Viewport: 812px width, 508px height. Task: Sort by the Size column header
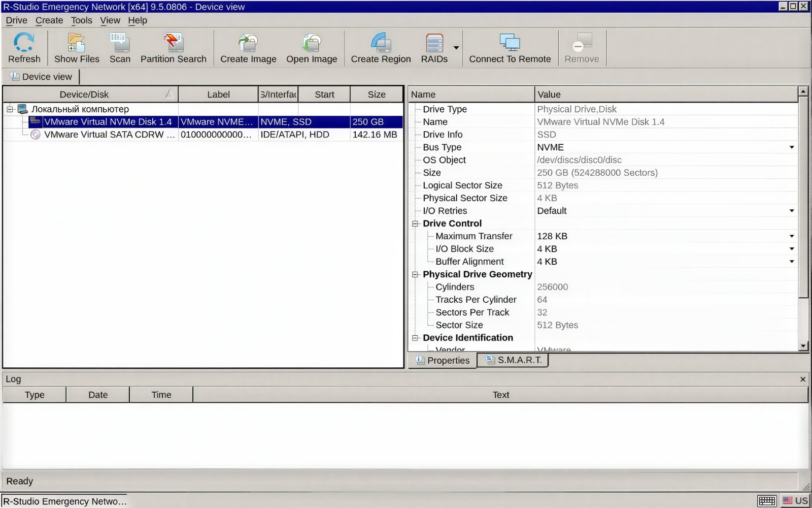pos(377,94)
